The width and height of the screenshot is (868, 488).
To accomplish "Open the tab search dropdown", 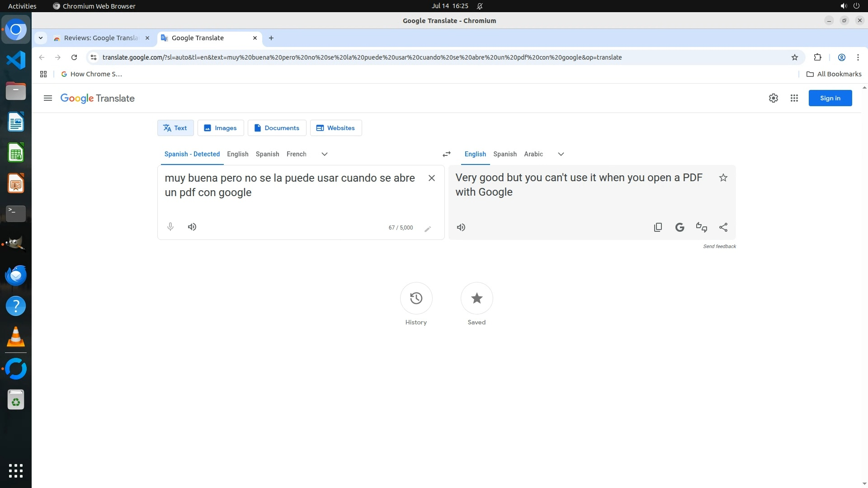I will (41, 38).
